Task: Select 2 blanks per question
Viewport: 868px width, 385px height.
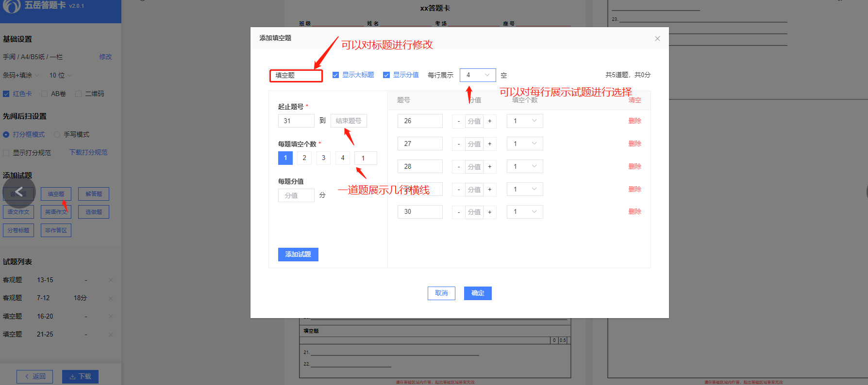Action: (x=304, y=158)
